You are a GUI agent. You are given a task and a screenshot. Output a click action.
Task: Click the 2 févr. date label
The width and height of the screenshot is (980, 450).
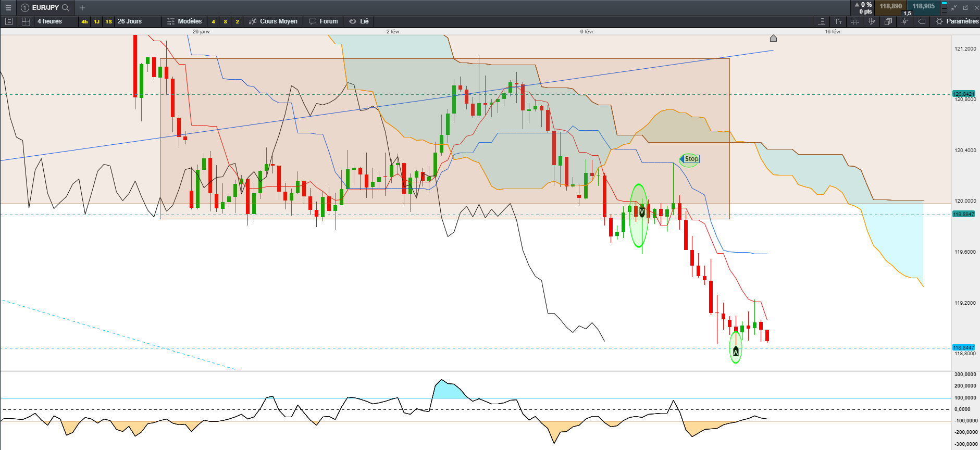point(393,32)
